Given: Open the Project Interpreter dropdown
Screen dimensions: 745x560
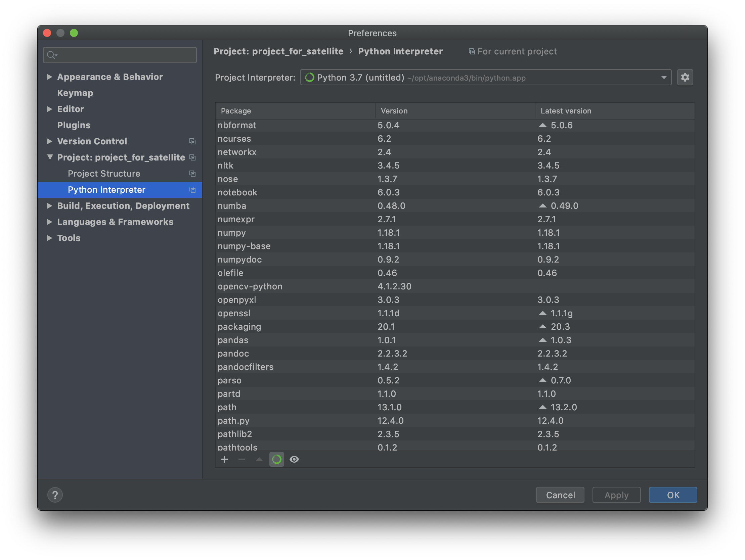Looking at the screenshot, I should 663,78.
